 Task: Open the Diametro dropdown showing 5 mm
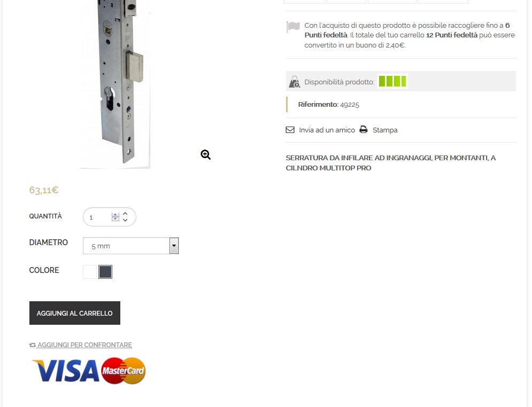tap(130, 246)
